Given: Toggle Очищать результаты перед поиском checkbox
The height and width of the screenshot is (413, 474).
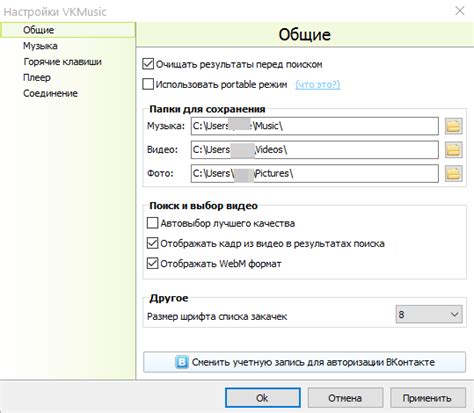Looking at the screenshot, I should click(148, 64).
